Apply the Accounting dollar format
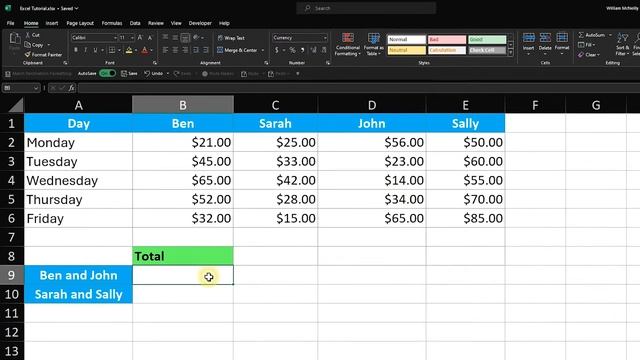Image resolution: width=640 pixels, height=360 pixels. point(277,50)
